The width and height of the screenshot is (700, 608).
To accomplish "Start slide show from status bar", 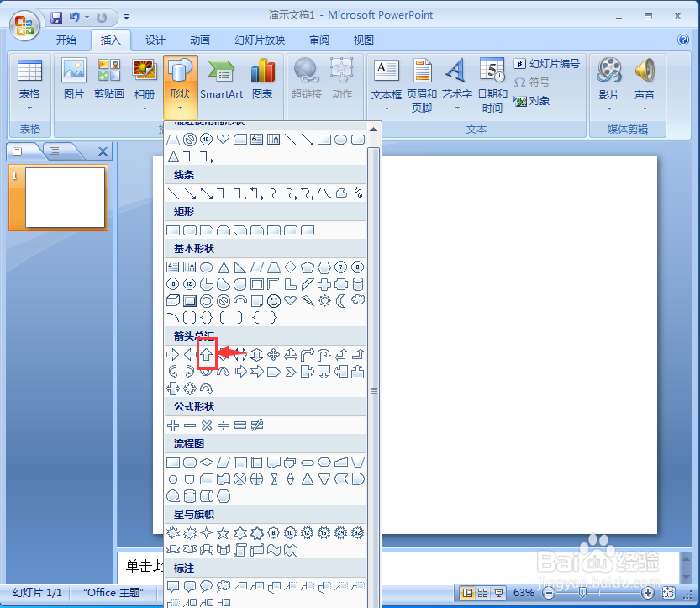I will pyautogui.click(x=498, y=593).
